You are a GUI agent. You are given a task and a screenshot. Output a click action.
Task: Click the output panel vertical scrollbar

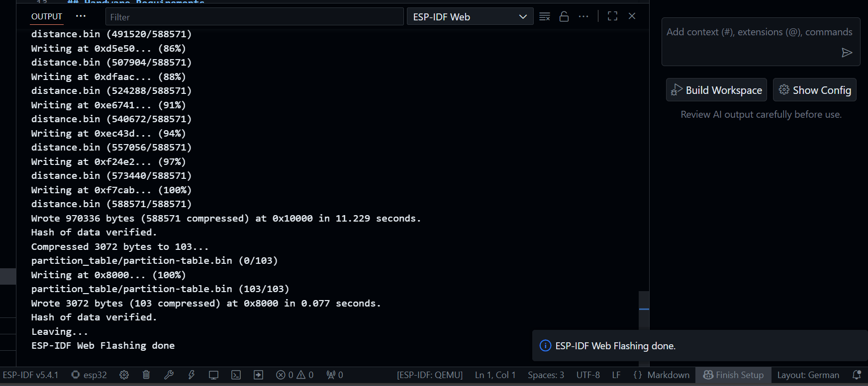tap(644, 309)
